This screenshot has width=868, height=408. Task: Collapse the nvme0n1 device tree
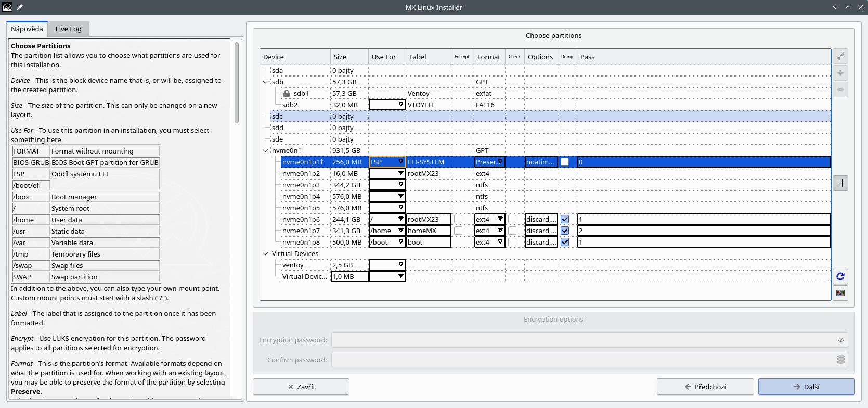pyautogui.click(x=265, y=151)
